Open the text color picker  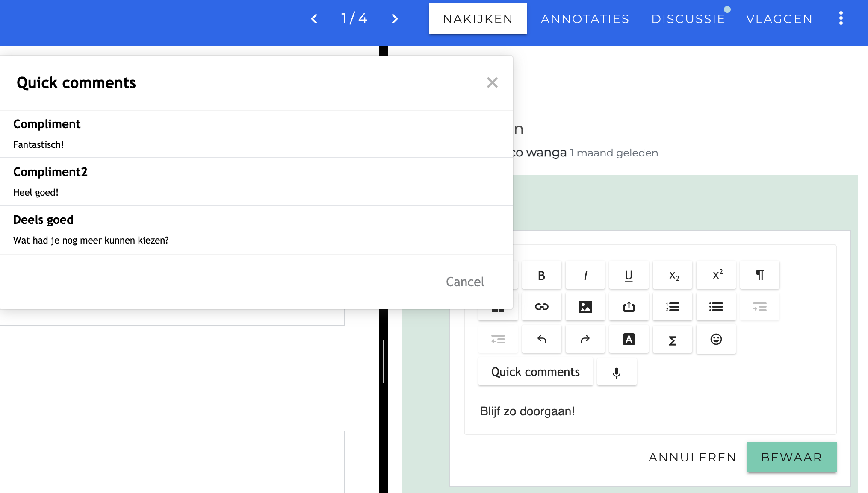[629, 339]
